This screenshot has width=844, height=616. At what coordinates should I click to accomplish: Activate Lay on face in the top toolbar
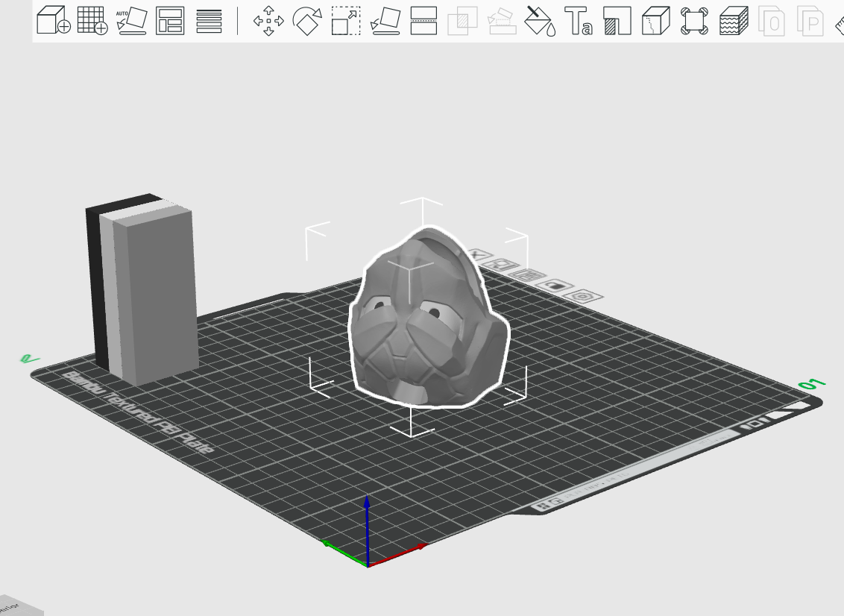[385, 20]
